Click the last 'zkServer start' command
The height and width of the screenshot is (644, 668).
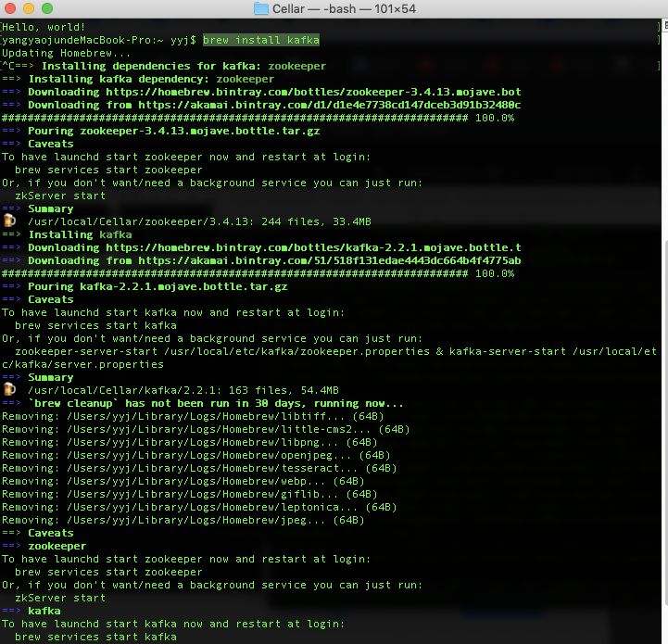point(60,599)
